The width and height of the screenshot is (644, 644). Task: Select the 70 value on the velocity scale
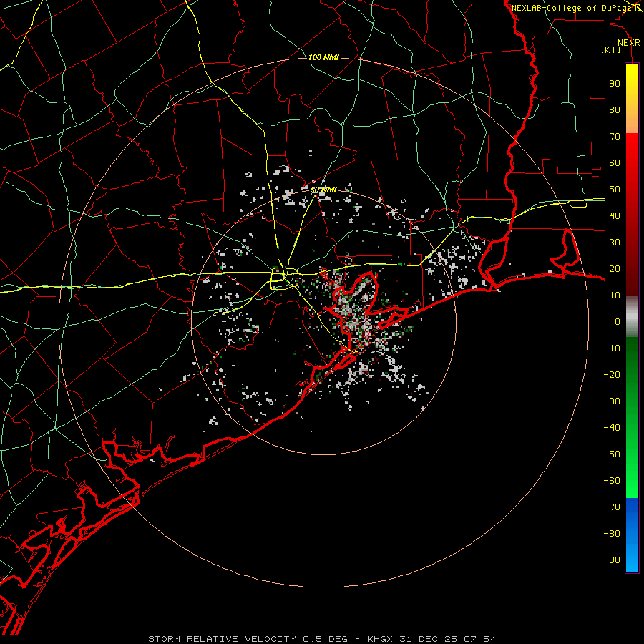click(615, 137)
